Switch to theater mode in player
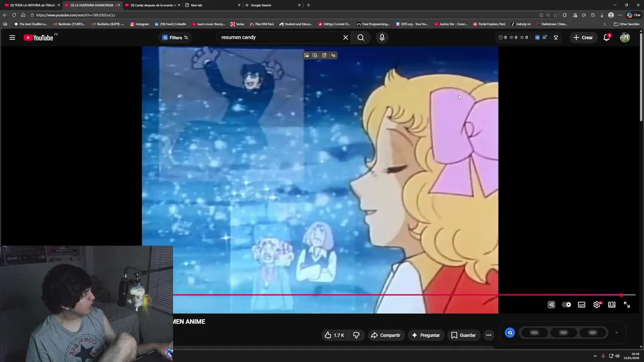Image resolution: width=644 pixels, height=362 pixels. coord(612,305)
